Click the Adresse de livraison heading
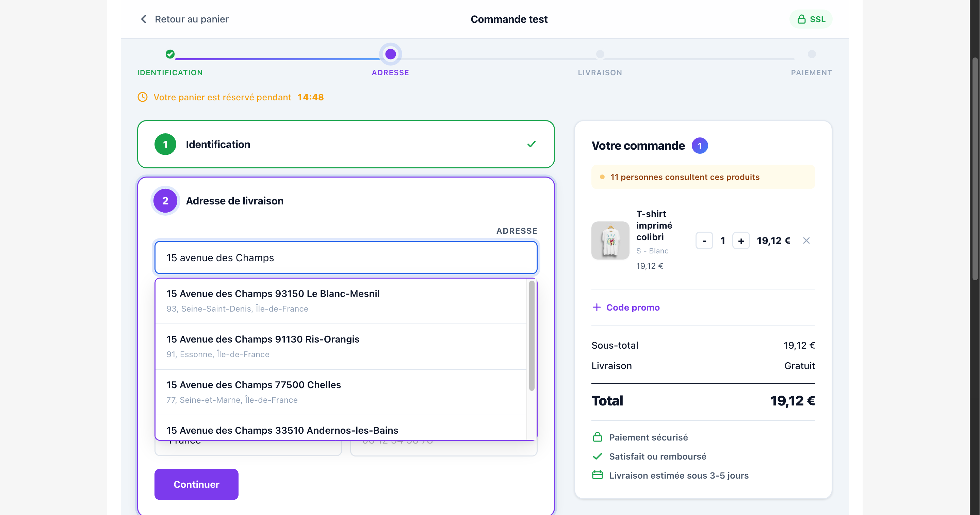Image resolution: width=980 pixels, height=515 pixels. click(x=234, y=201)
